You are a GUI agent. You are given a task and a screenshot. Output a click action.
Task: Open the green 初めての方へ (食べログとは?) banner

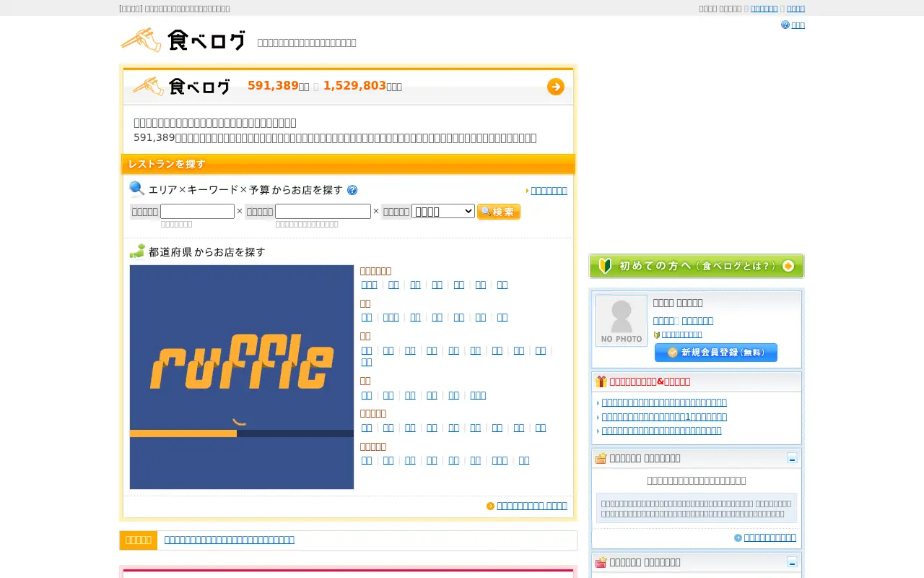[x=697, y=266]
